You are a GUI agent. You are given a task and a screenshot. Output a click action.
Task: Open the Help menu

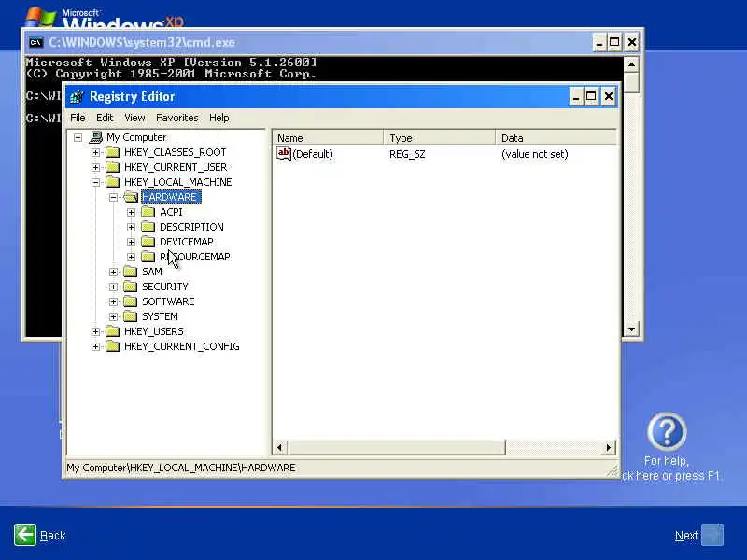pos(219,118)
